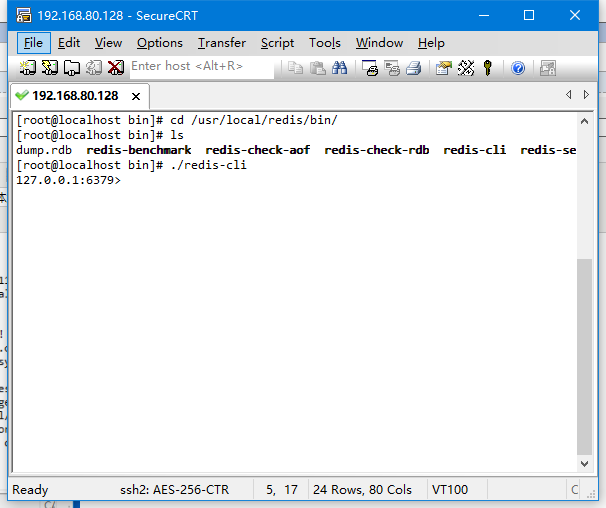
Task: Open the Tools menu
Action: [325, 43]
